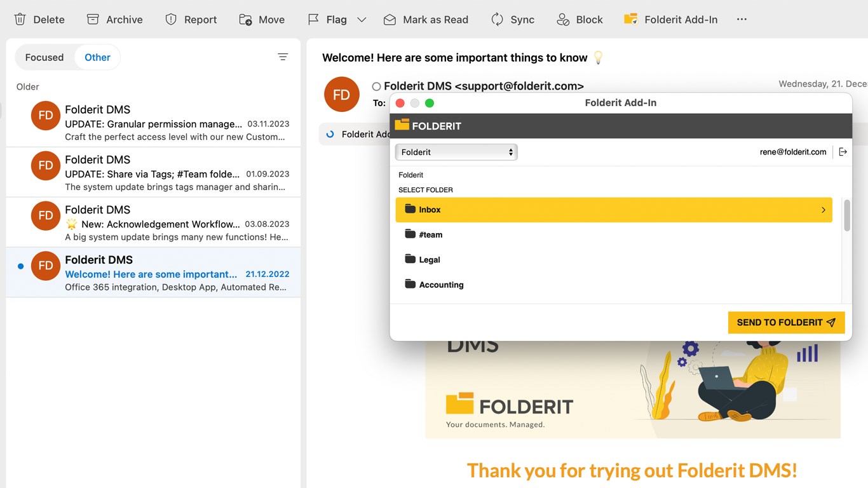The image size is (868, 488).
Task: Switch to the Other tab
Action: point(97,57)
